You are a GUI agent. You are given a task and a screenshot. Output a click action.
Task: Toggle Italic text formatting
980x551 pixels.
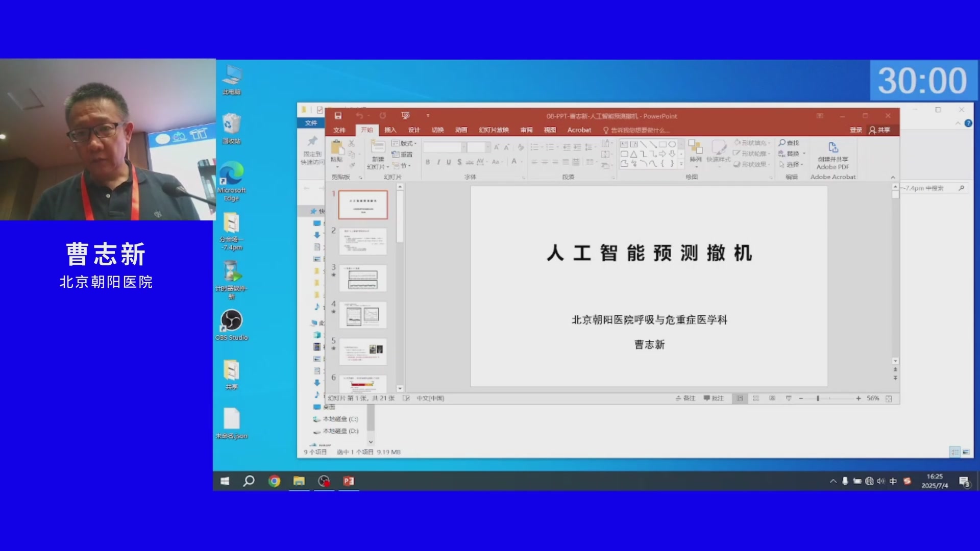pyautogui.click(x=438, y=162)
